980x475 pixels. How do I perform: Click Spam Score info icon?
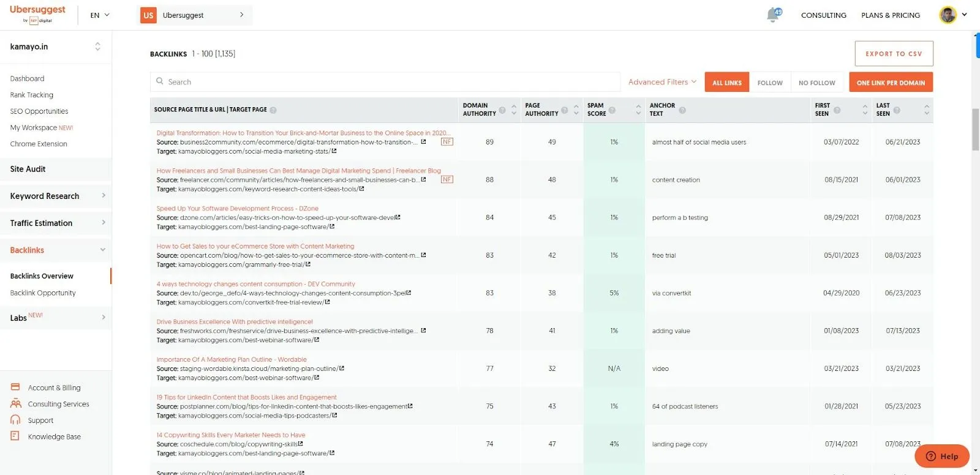(612, 110)
